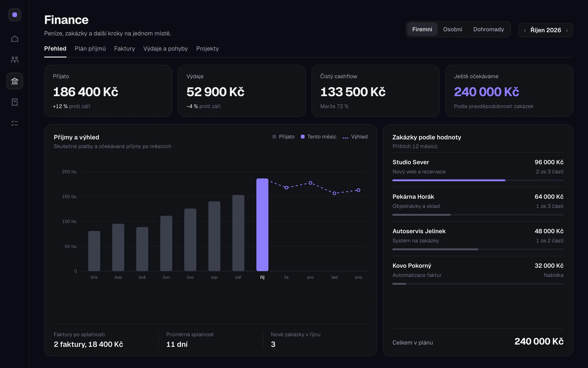Image resolution: width=588 pixels, height=368 pixels.
Task: Toggle the Výhled legend item
Action: [355, 137]
